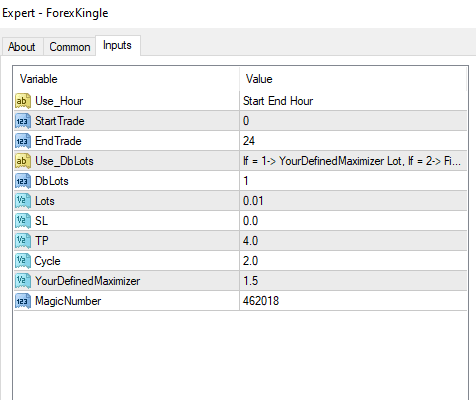
Task: Select the double-type icon next to Lots
Action: [x=23, y=201]
